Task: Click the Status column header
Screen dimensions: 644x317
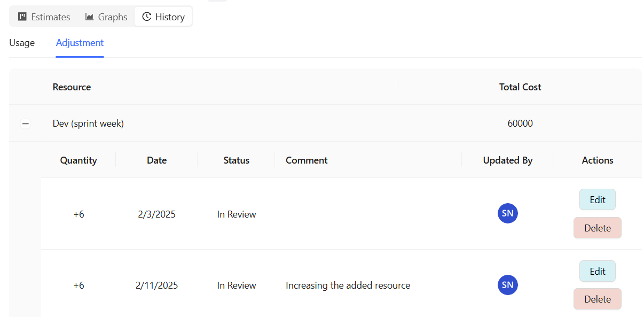Action: [x=236, y=160]
